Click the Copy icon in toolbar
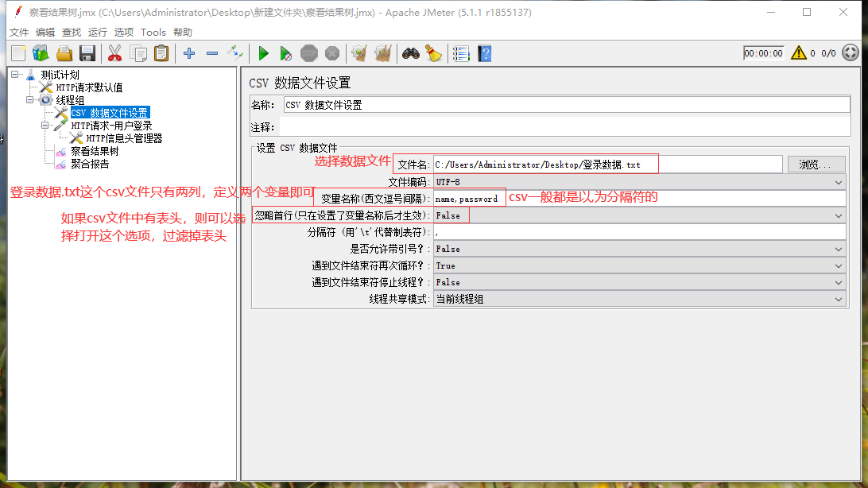 138,54
